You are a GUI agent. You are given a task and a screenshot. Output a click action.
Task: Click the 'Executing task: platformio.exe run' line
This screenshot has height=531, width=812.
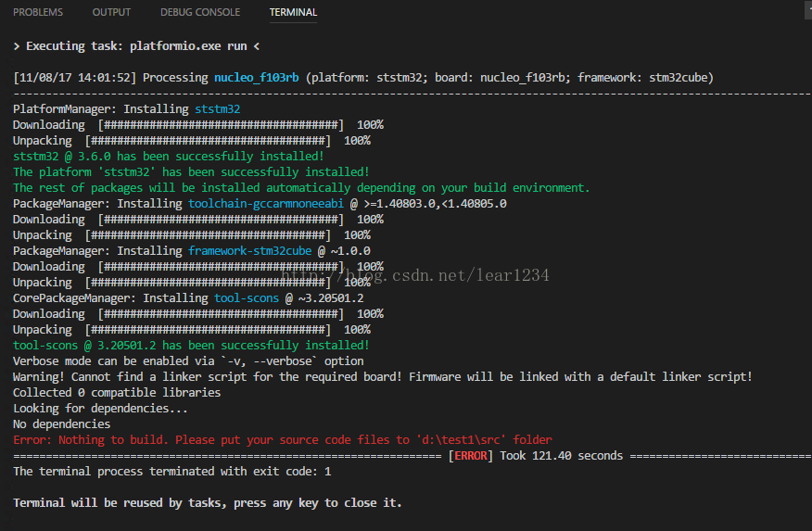tap(136, 46)
